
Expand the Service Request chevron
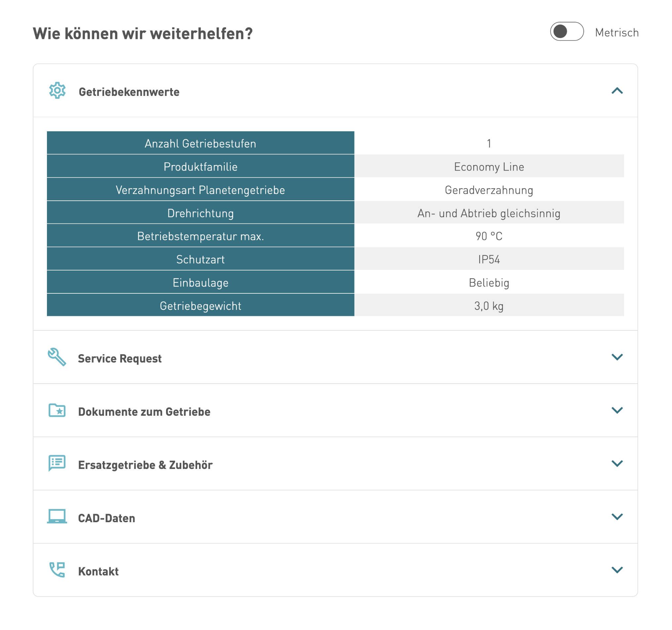coord(617,357)
